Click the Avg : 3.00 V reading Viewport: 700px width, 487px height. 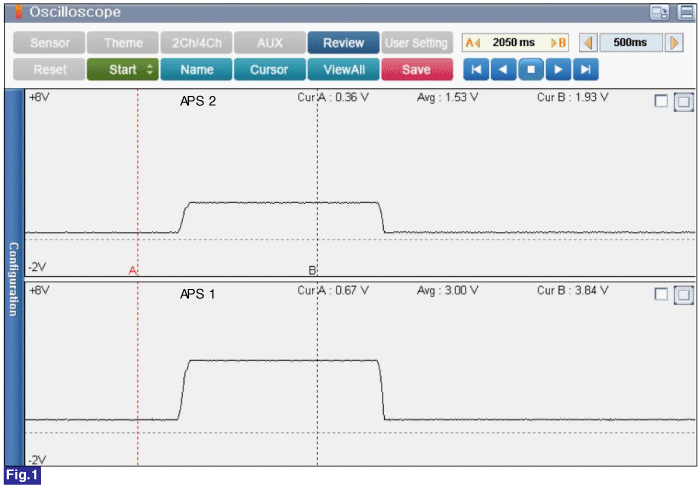click(x=447, y=291)
